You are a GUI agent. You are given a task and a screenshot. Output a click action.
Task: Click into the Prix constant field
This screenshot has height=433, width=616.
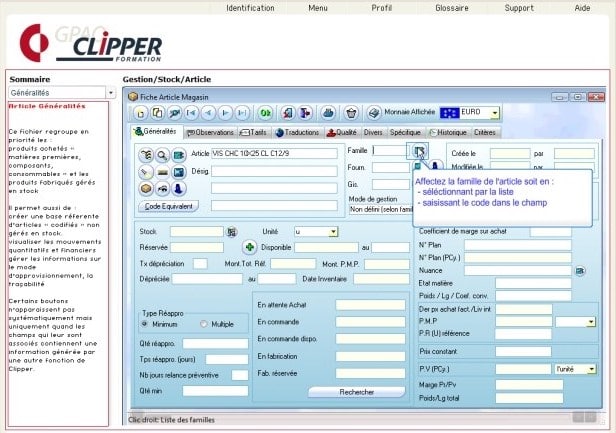pos(523,352)
